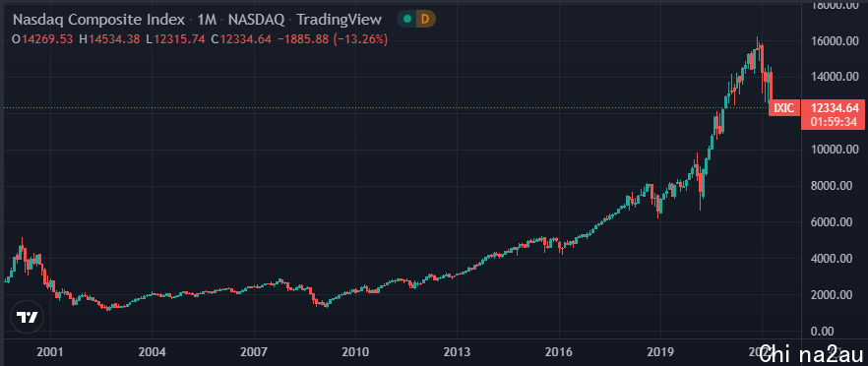The width and height of the screenshot is (868, 366).
Task: Click the TradingView logo badge
Action: click(x=27, y=317)
